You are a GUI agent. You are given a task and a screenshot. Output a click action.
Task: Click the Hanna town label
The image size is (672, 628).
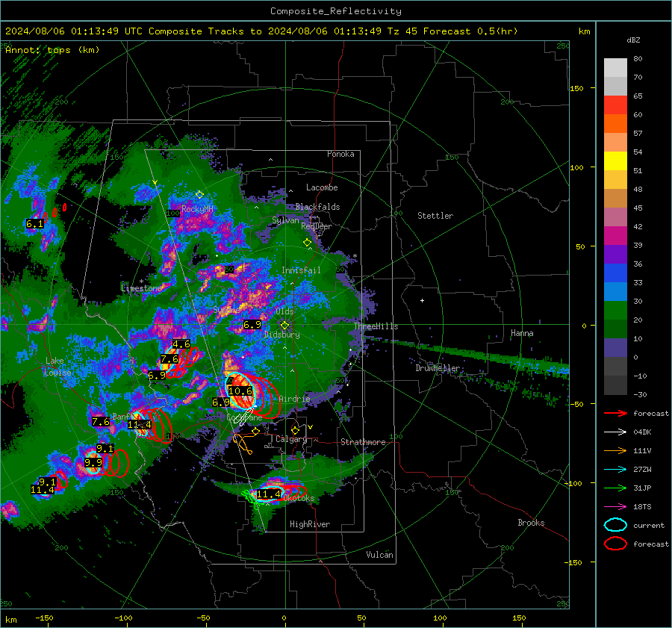522,333
